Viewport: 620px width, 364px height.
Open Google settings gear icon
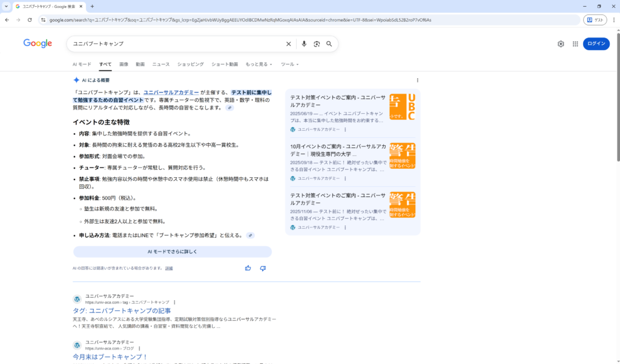(561, 44)
